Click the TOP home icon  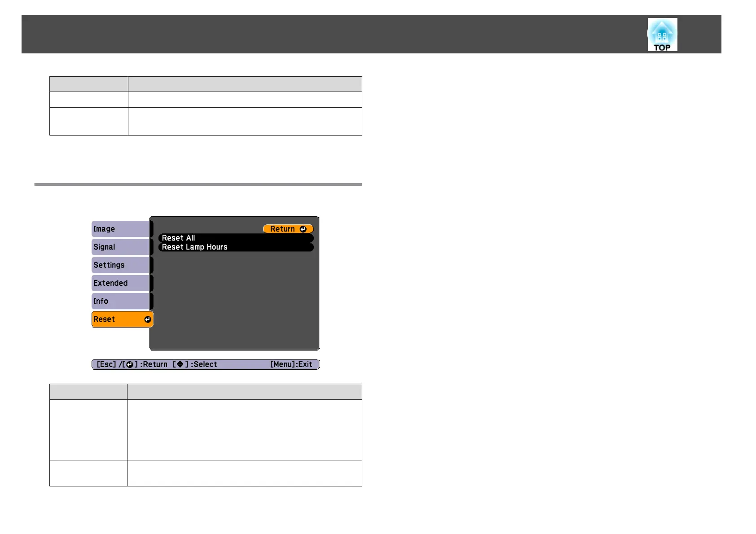pos(662,35)
